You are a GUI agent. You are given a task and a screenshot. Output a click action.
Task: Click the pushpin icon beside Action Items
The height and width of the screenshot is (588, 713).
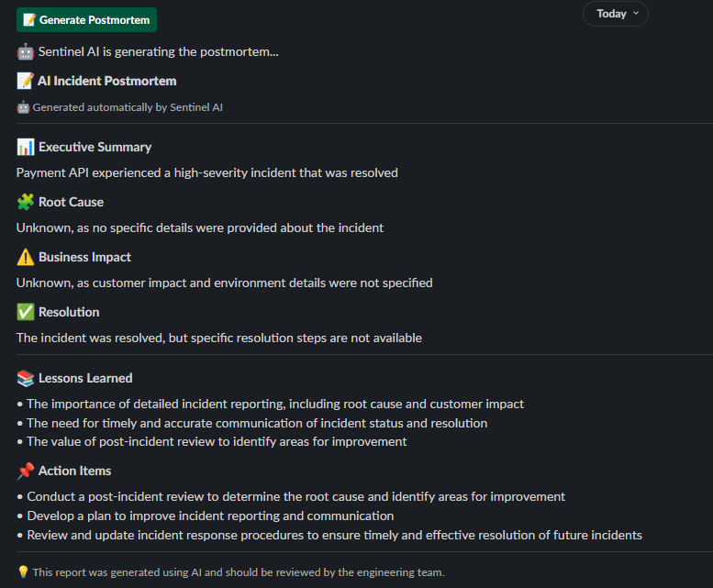point(26,471)
